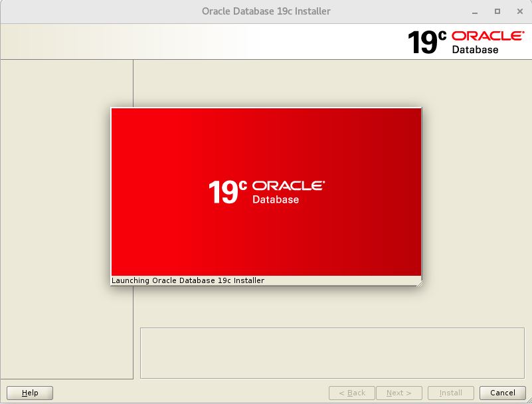Click the 'Launching Oracle Database 19c Installer' status text

[187, 280]
